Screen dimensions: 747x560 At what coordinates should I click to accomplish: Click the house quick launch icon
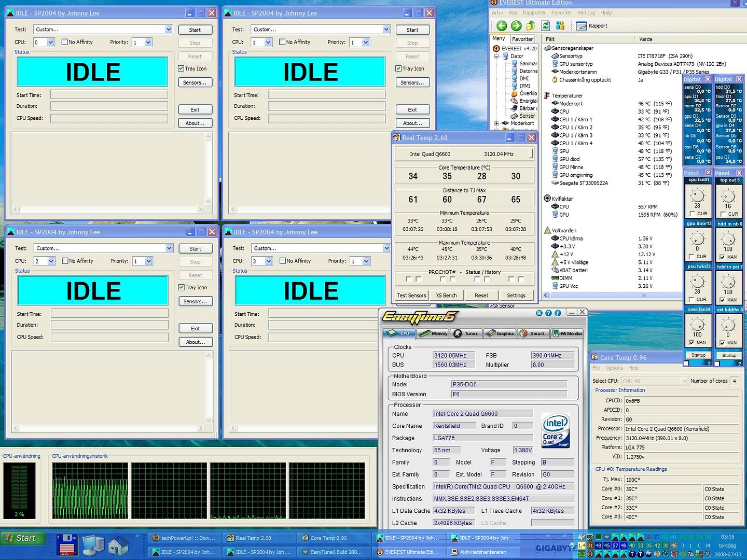click(118, 545)
